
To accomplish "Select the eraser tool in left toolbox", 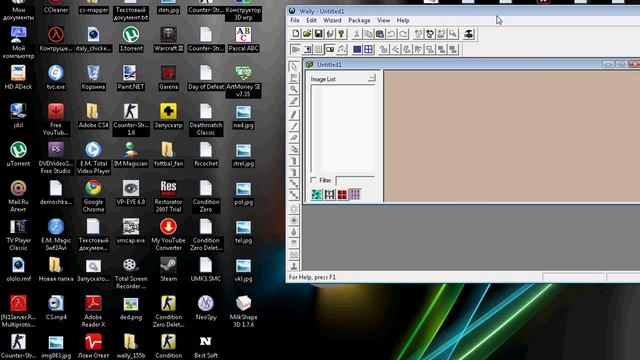I will click(x=294, y=138).
